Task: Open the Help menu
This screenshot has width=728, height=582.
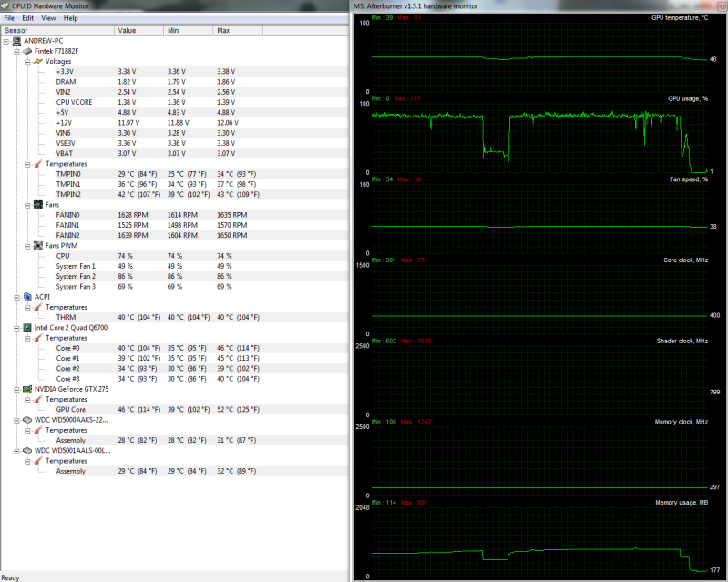Action: [70, 18]
